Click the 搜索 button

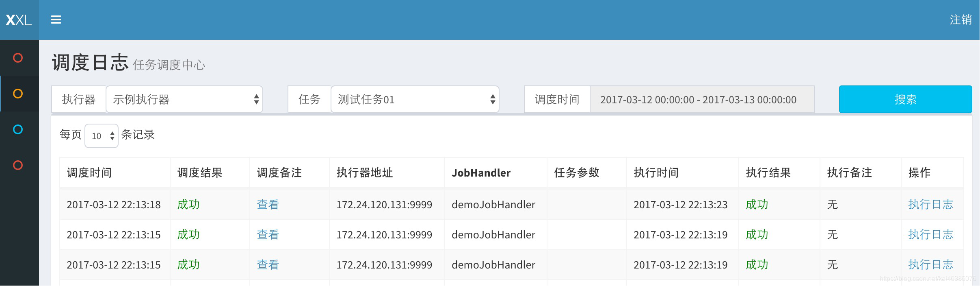[x=906, y=99]
